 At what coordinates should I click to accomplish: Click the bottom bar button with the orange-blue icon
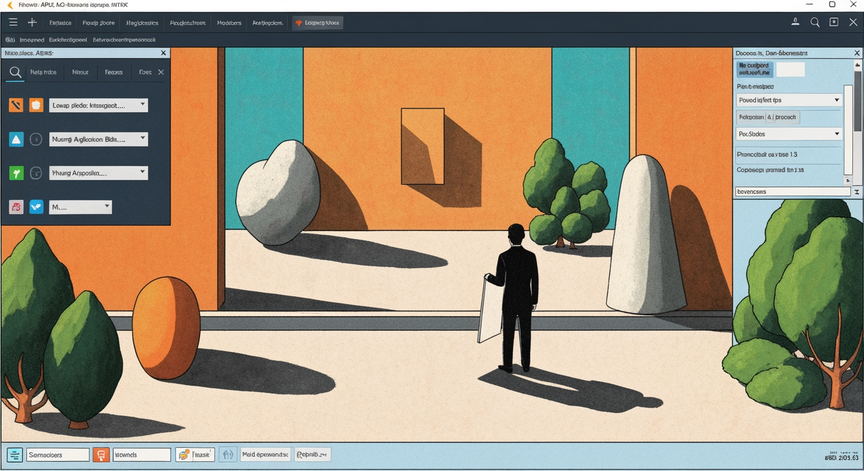(x=195, y=455)
